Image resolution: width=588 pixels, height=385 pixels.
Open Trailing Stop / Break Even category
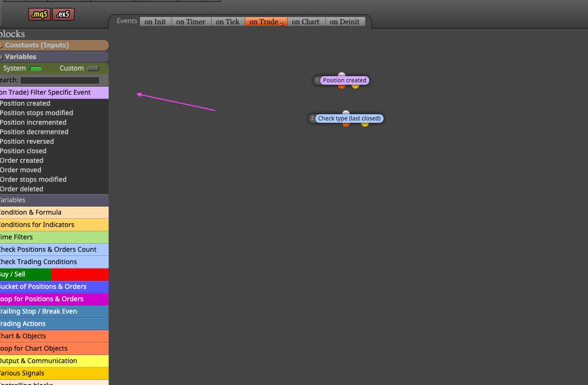click(54, 311)
